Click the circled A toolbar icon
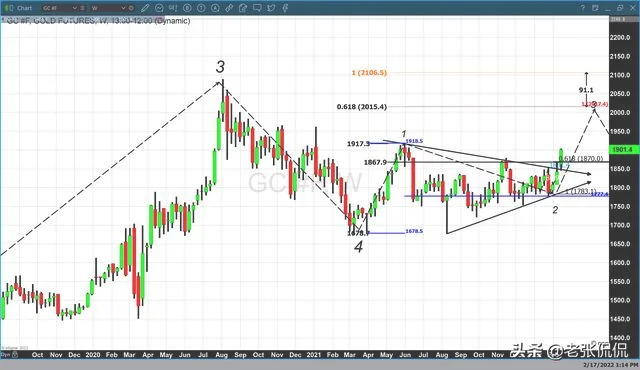 click(215, 8)
